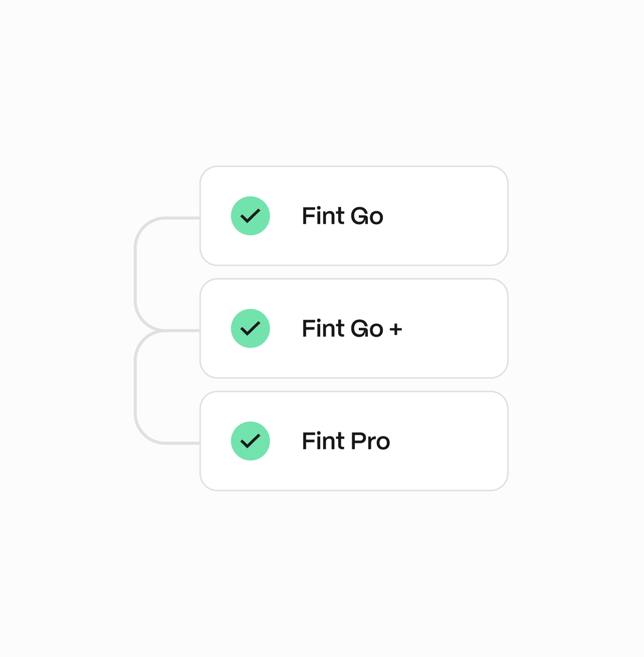Click the word "Pro" in Fint Pro

(x=370, y=441)
